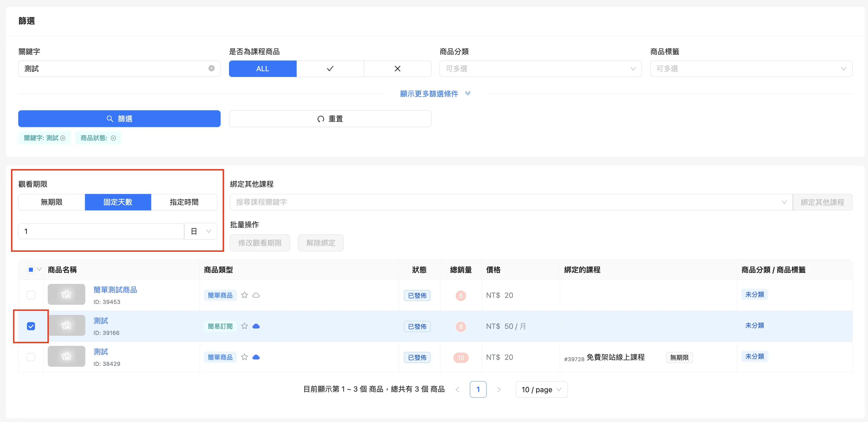Click the blue 篩選 button
Viewport: 868px width, 422px height.
119,119
